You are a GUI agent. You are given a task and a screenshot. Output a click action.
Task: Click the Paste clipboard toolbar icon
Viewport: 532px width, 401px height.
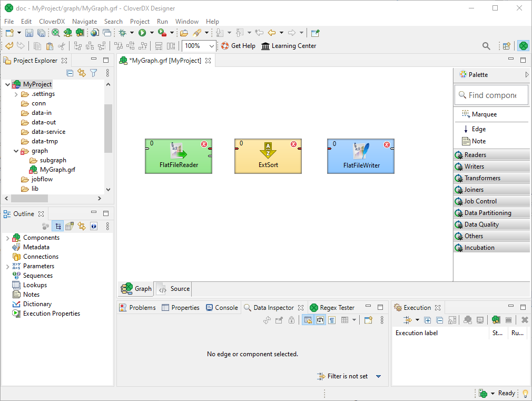[50, 46]
